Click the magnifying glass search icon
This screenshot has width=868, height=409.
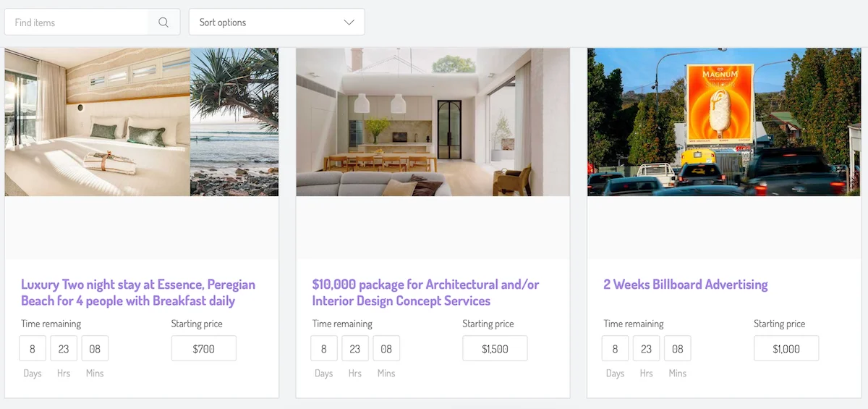tap(163, 22)
